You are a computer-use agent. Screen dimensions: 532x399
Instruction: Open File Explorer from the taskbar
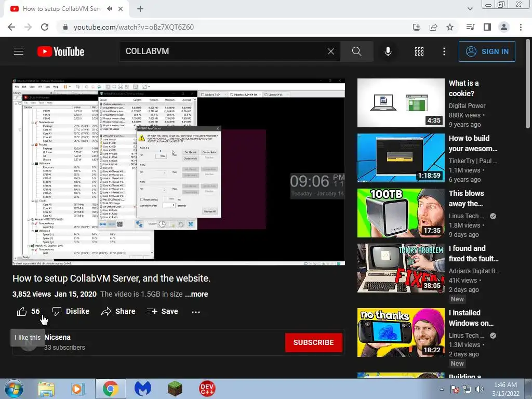46,389
